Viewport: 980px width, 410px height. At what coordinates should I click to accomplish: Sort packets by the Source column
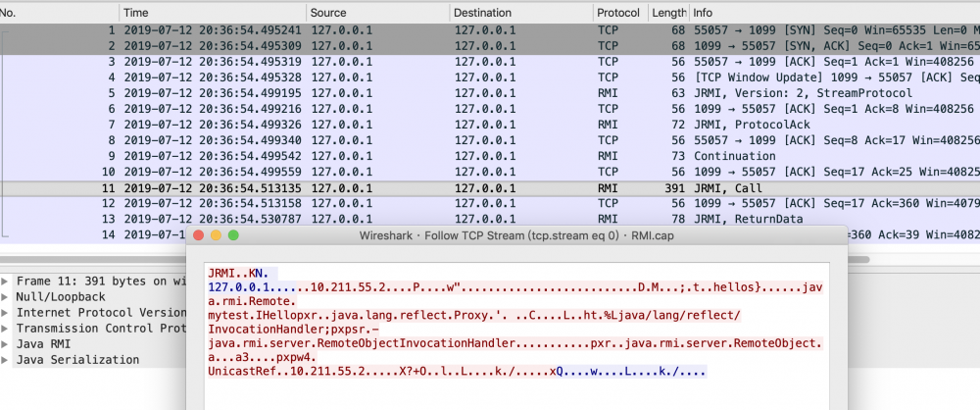pos(377,13)
